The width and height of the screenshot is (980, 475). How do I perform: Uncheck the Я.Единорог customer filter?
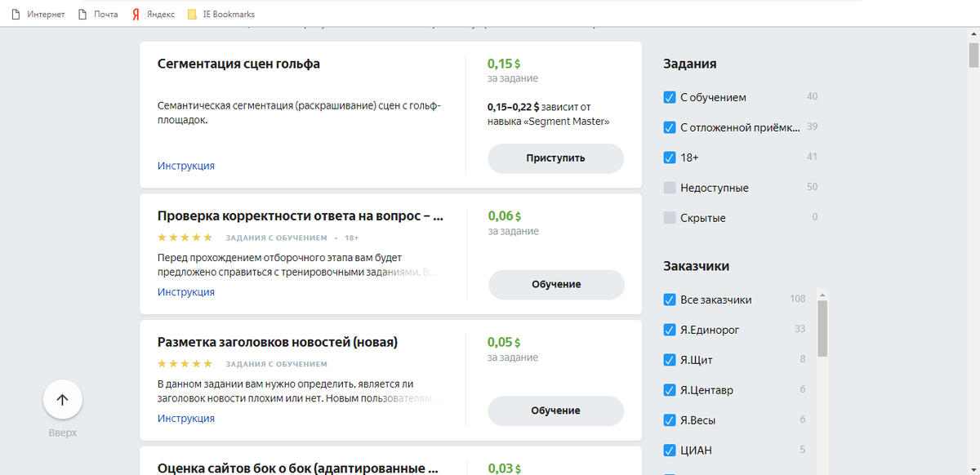(x=670, y=330)
